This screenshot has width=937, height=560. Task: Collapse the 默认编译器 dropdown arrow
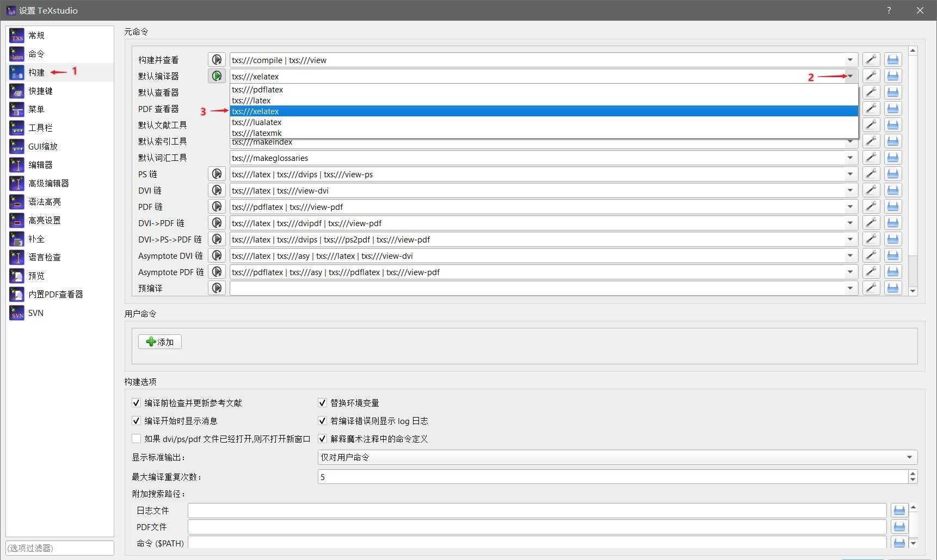[850, 76]
